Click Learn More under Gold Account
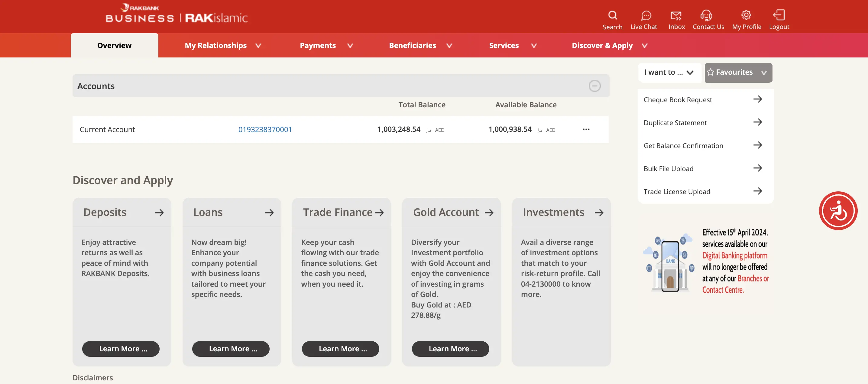Screen dimensions: 868x384 [x=450, y=349]
